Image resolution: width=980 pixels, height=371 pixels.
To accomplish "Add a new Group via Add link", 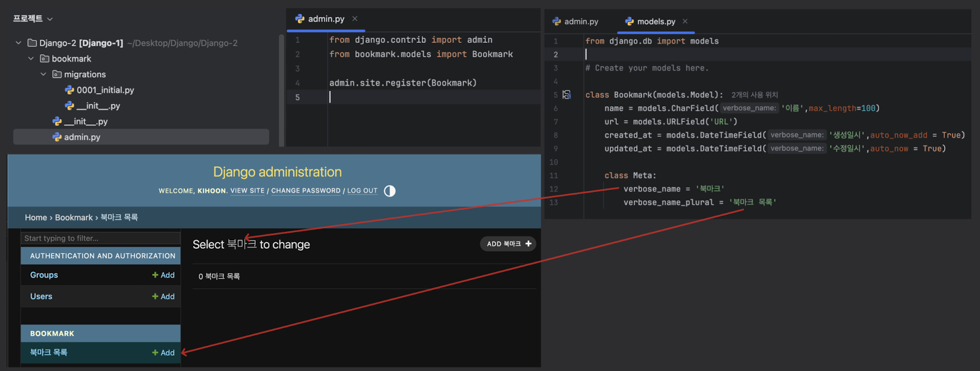I will click(x=164, y=275).
